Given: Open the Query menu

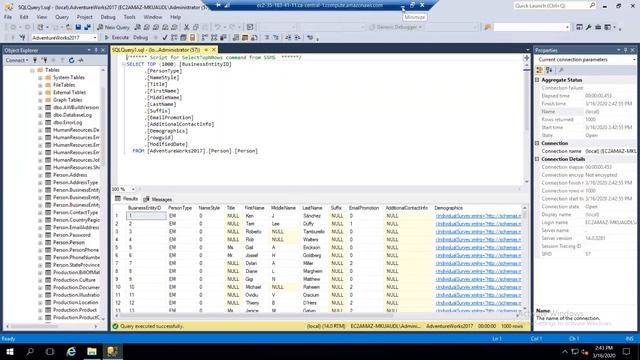Looking at the screenshot, I should pos(62,17).
